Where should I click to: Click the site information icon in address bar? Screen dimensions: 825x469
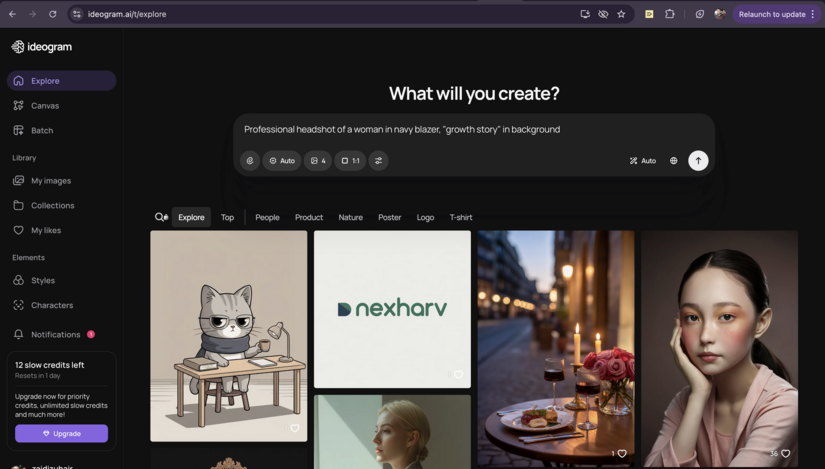pos(77,14)
